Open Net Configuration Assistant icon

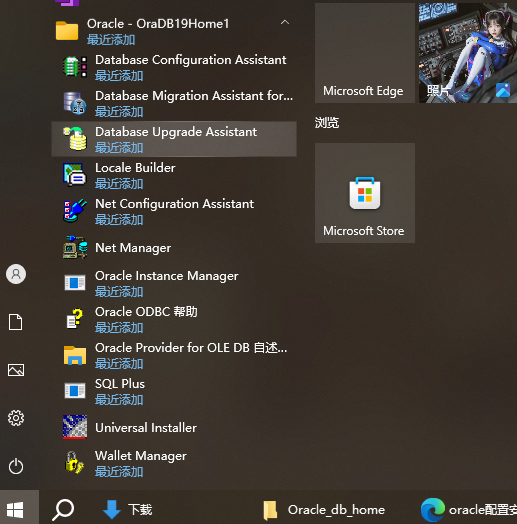pyautogui.click(x=75, y=211)
